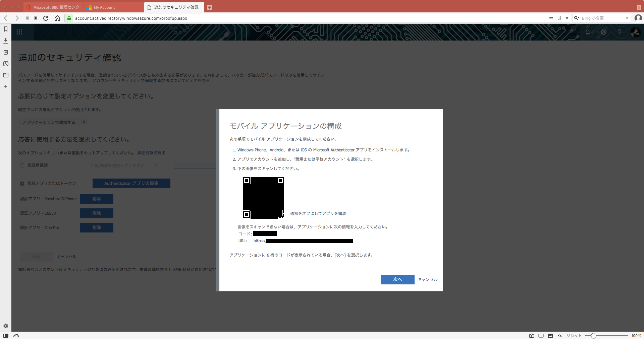Delete the E6553 authenticator app
This screenshot has width=644, height=339.
pyautogui.click(x=97, y=213)
